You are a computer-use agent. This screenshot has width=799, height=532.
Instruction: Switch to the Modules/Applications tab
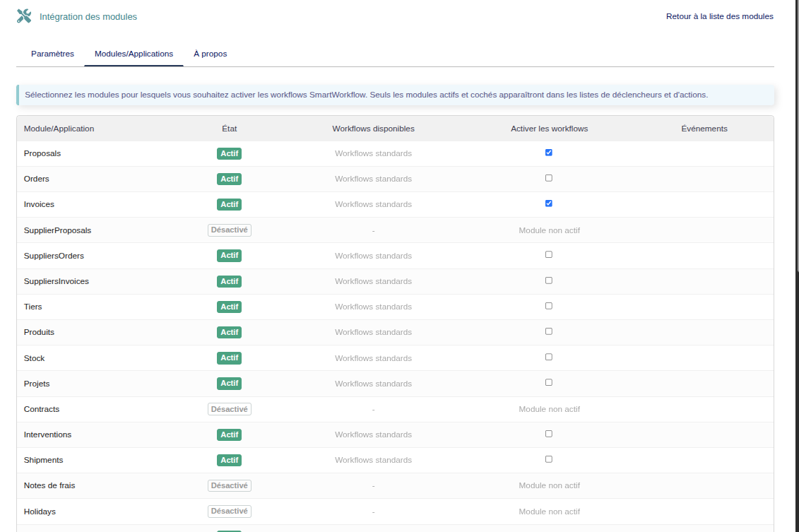[x=134, y=54]
